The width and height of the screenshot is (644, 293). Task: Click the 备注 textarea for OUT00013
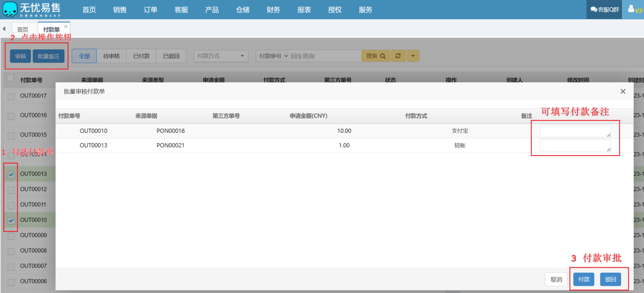point(575,145)
